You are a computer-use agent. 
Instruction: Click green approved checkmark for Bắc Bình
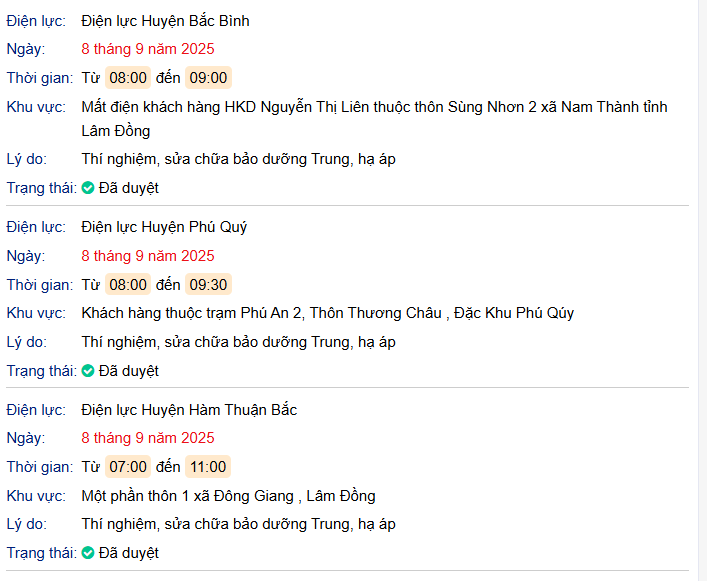(88, 188)
